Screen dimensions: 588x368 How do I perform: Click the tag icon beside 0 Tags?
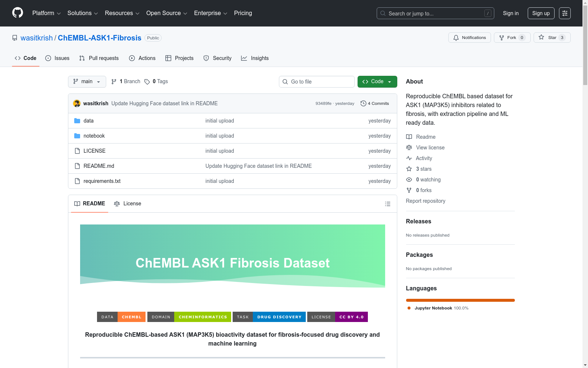point(147,82)
